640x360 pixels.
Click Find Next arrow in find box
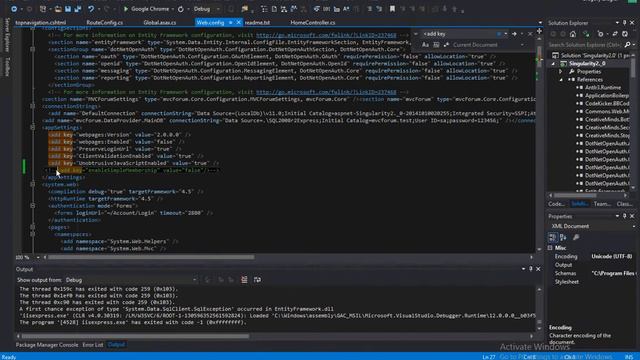[x=514, y=34]
